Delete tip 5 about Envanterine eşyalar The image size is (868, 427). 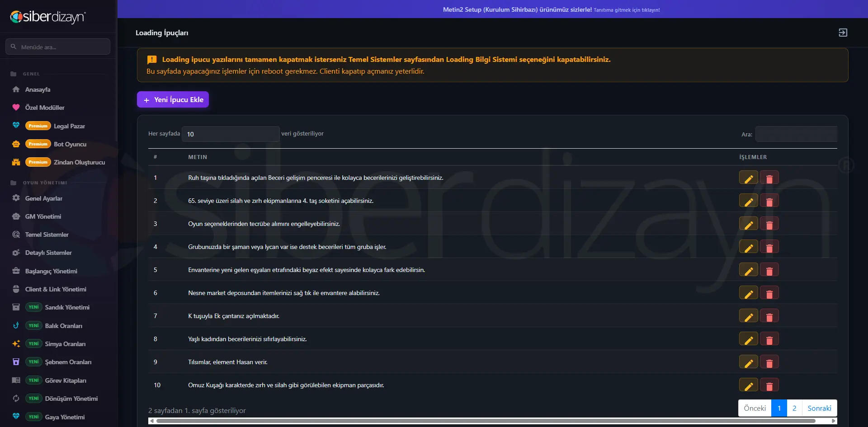click(x=769, y=270)
